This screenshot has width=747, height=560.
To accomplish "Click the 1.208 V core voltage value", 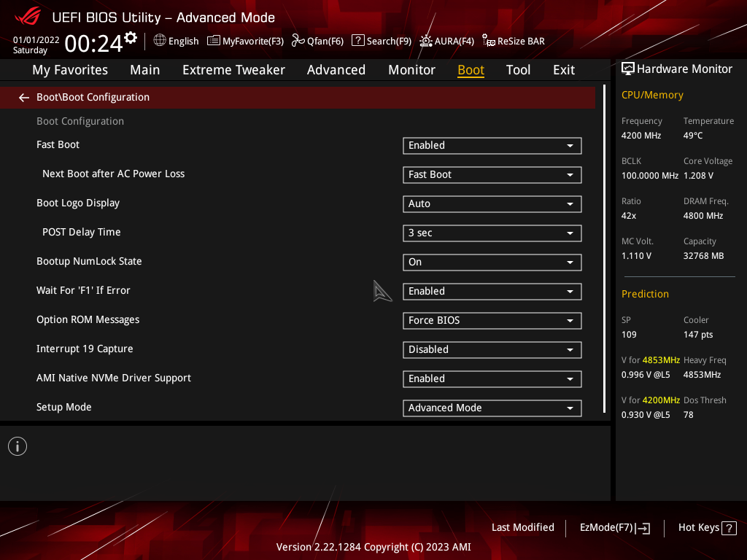I will pos(698,176).
